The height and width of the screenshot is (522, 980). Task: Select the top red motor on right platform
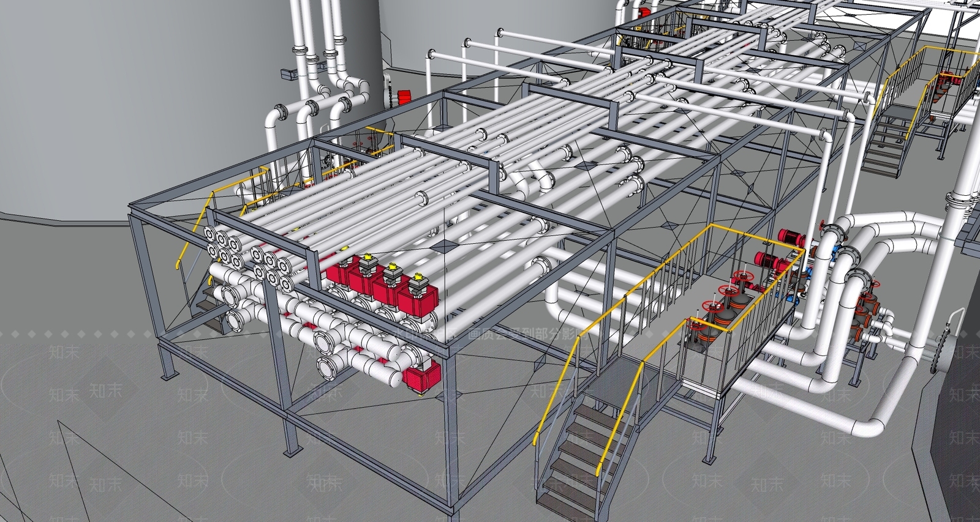click(x=791, y=236)
